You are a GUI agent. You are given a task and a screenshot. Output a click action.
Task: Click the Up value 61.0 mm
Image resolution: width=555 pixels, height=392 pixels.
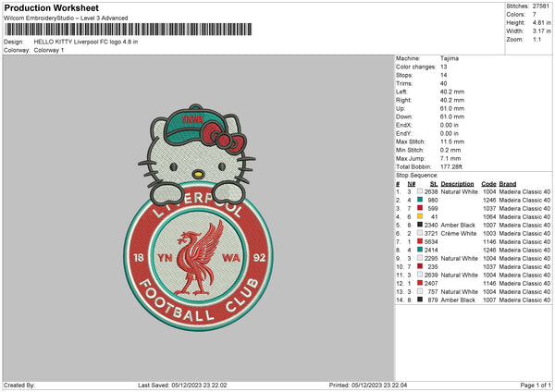(x=452, y=108)
